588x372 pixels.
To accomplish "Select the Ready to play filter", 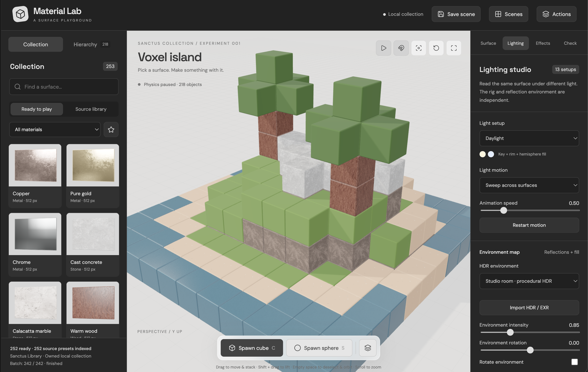I will click(x=37, y=109).
